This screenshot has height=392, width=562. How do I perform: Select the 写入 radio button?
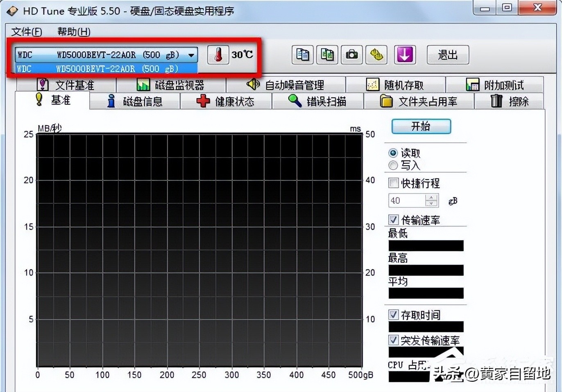(393, 165)
